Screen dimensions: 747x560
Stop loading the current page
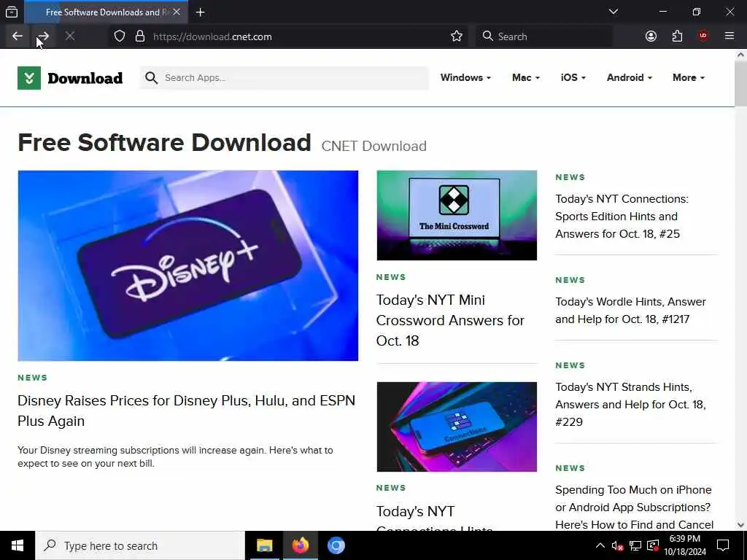pos(69,36)
